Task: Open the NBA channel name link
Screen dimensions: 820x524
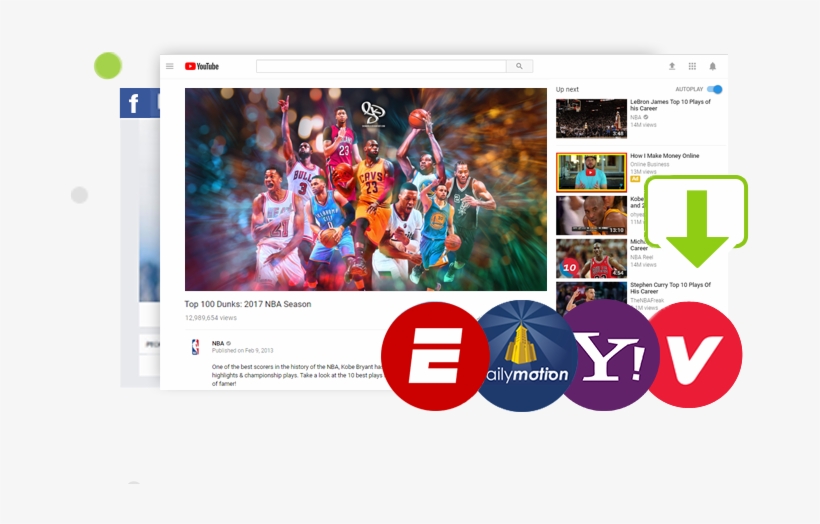Action: [218, 343]
